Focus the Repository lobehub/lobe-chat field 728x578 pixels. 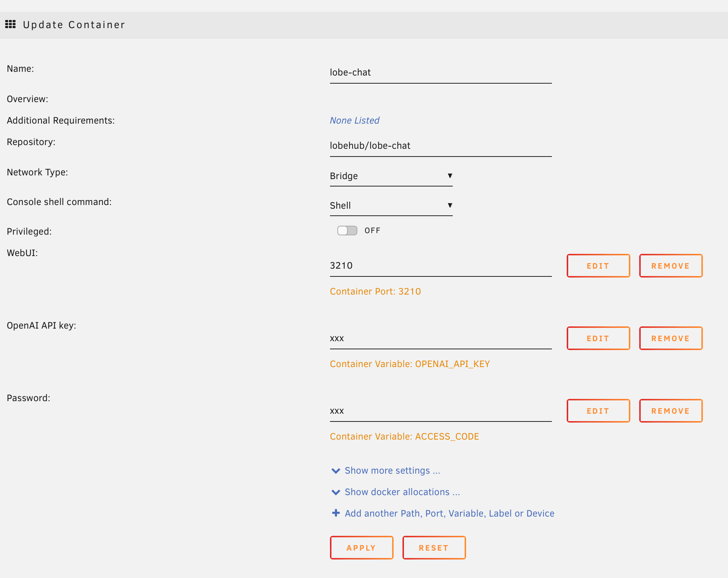point(440,146)
